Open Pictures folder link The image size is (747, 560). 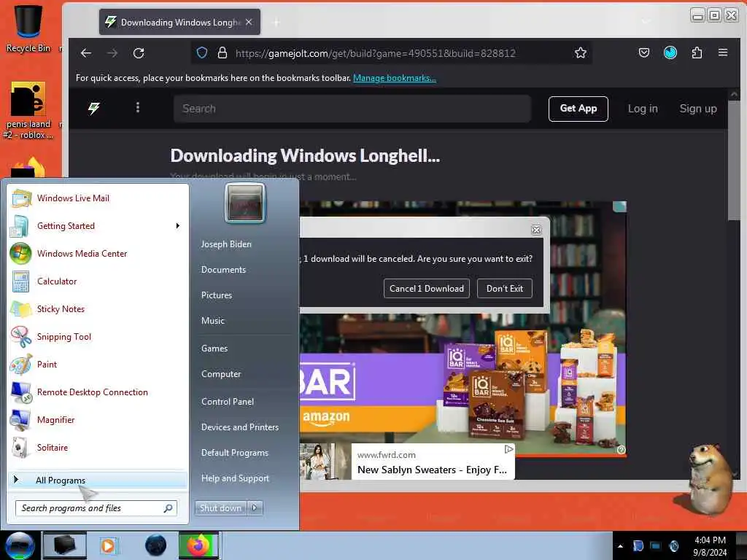pos(216,295)
